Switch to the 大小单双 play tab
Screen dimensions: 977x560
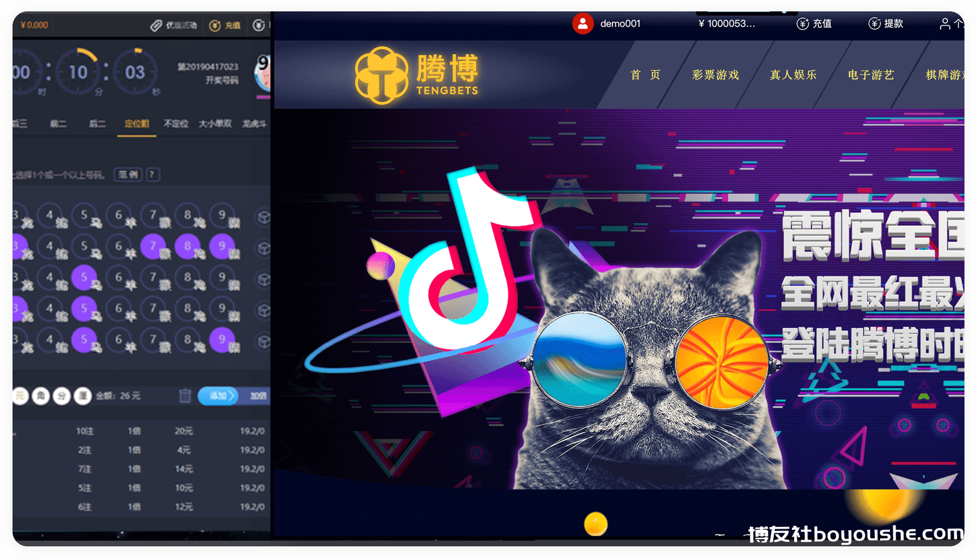point(215,123)
